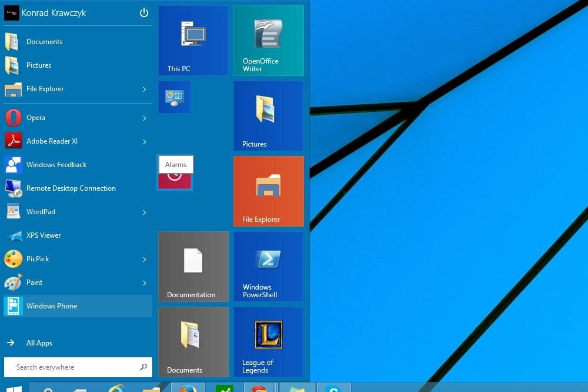Launch the Windows PowerShell tile
The width and height of the screenshot is (588, 392).
click(x=269, y=267)
